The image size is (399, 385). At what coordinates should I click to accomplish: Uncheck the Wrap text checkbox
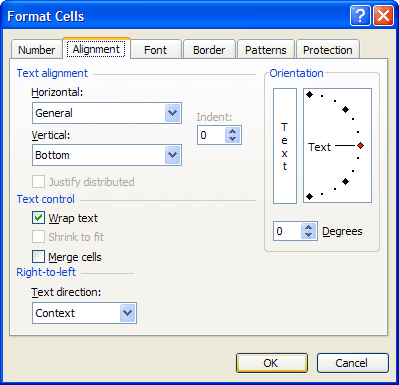[38, 218]
